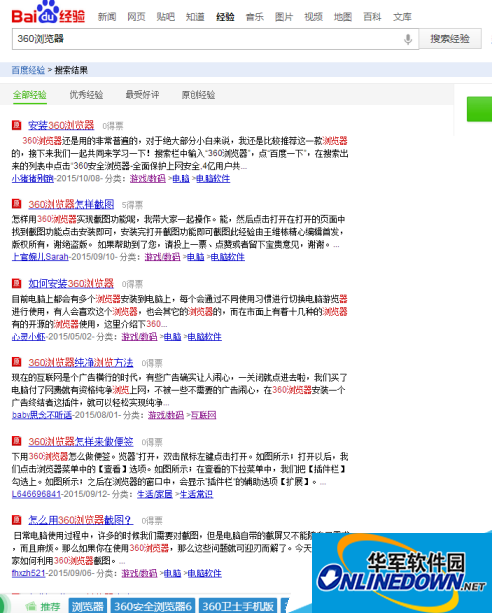The height and width of the screenshot is (613, 492).
Task: Switch to the 优秀经验 tab
Action: [86, 95]
